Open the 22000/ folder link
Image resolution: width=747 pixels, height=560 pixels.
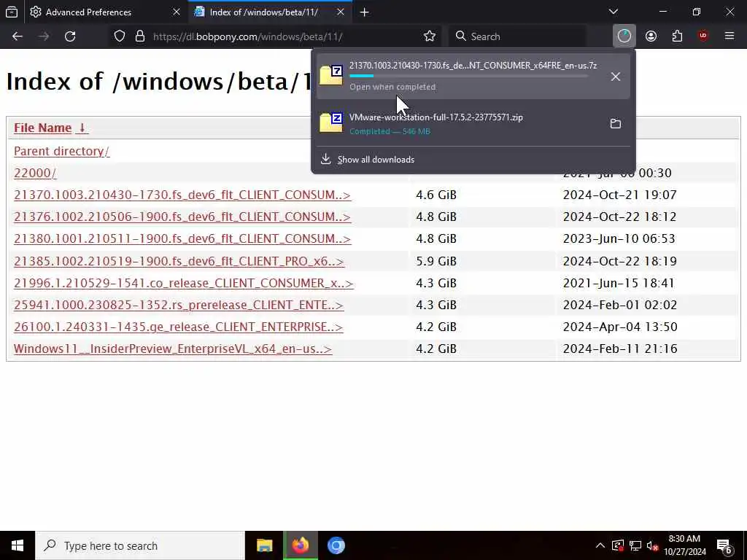35,173
